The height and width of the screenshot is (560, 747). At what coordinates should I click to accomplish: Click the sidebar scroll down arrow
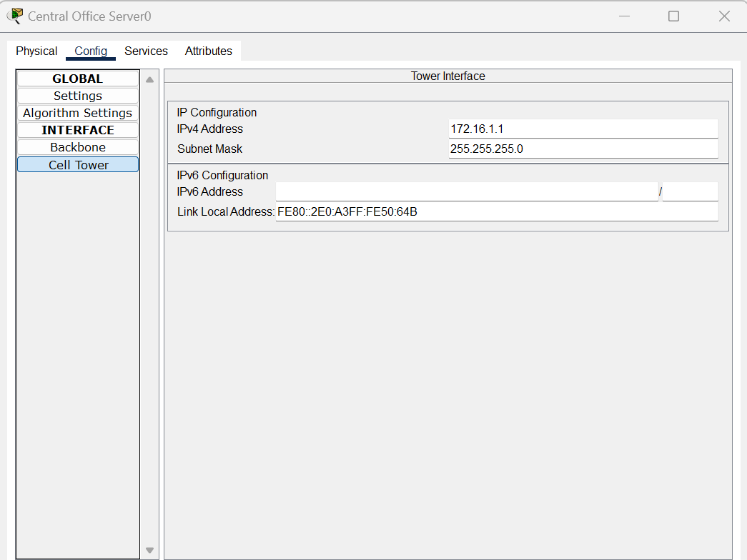pos(149,551)
